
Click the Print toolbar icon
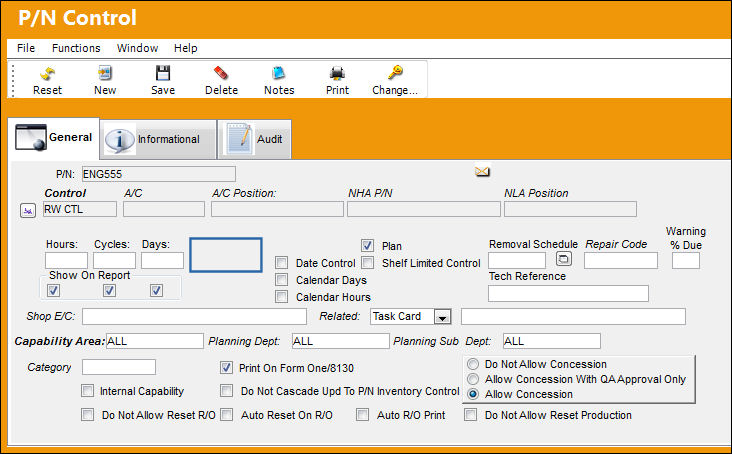pos(337,73)
